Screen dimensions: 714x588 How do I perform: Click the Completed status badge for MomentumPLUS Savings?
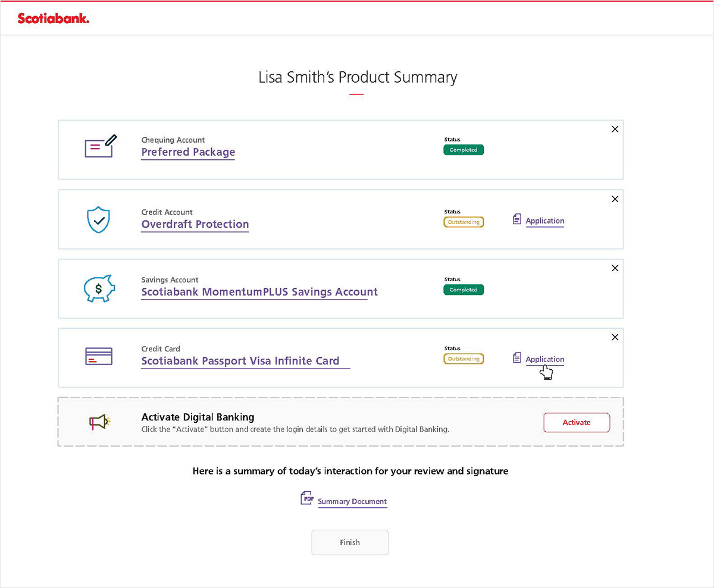(x=464, y=290)
